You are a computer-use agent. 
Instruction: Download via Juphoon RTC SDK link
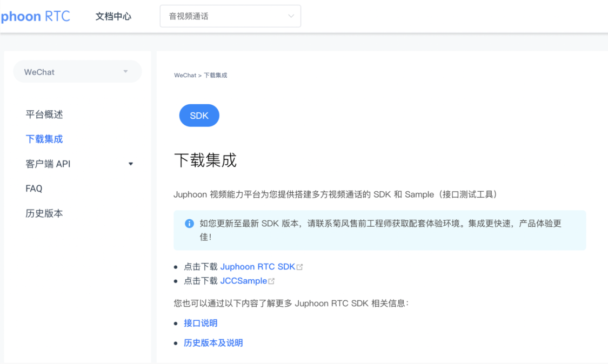pyautogui.click(x=257, y=267)
